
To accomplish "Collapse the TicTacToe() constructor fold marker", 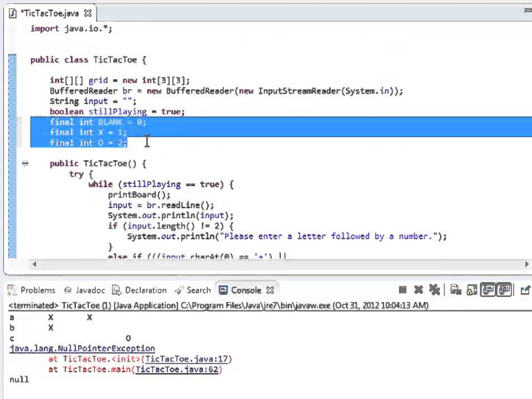I will tap(25, 163).
